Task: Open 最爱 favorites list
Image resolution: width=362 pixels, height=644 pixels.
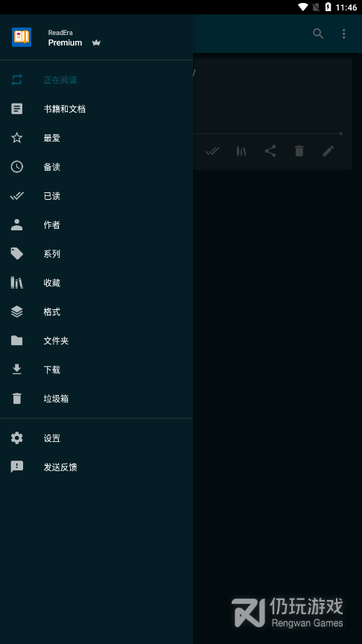Action: pos(96,138)
